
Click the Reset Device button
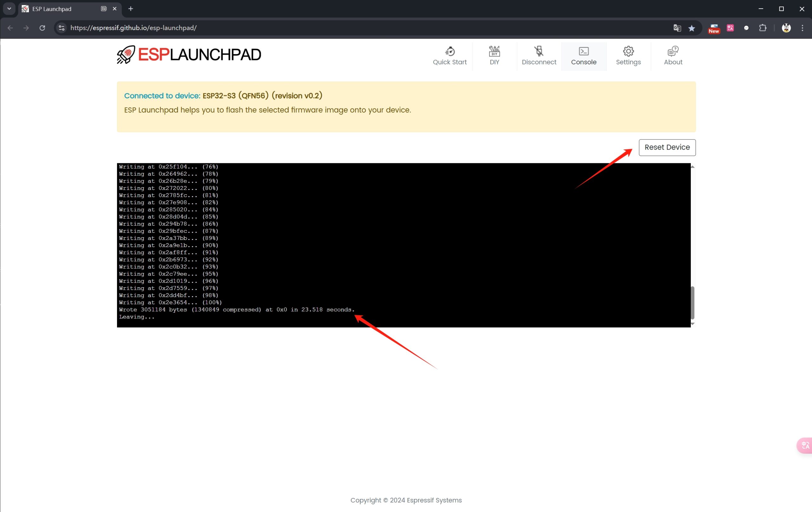667,147
